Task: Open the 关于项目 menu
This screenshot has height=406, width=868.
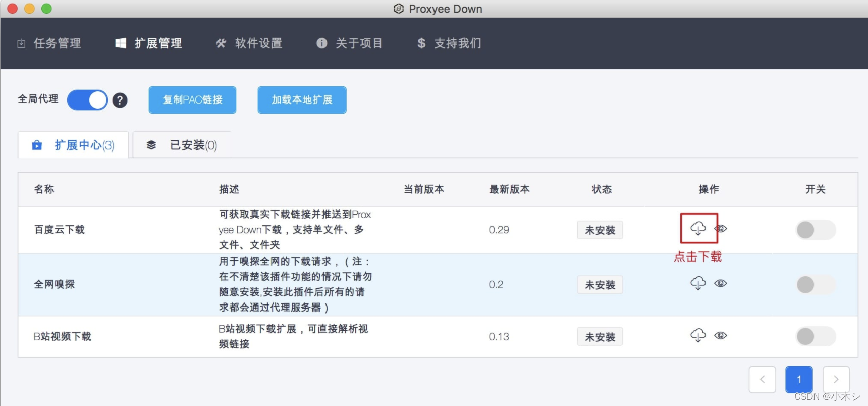Action: pos(349,43)
